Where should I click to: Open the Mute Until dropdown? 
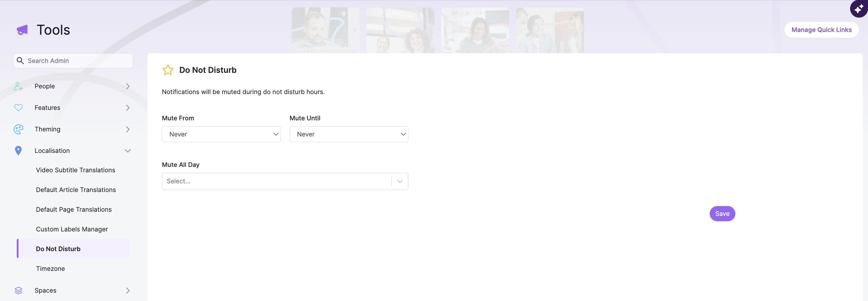click(349, 134)
